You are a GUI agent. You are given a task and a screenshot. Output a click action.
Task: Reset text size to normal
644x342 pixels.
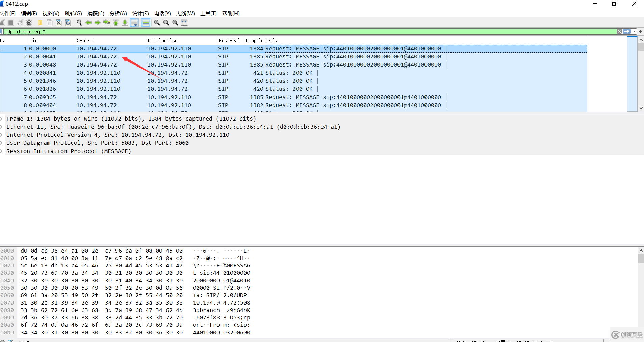click(x=175, y=23)
